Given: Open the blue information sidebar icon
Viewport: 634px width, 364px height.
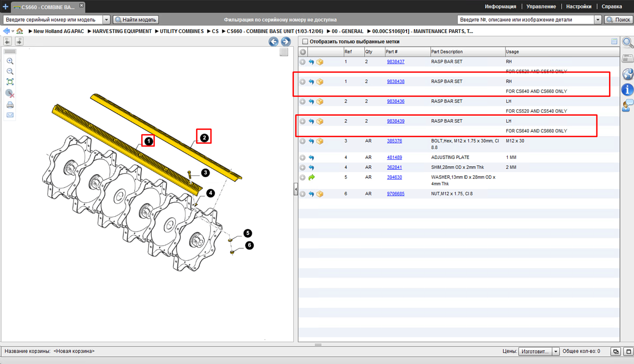Looking at the screenshot, I should [628, 90].
